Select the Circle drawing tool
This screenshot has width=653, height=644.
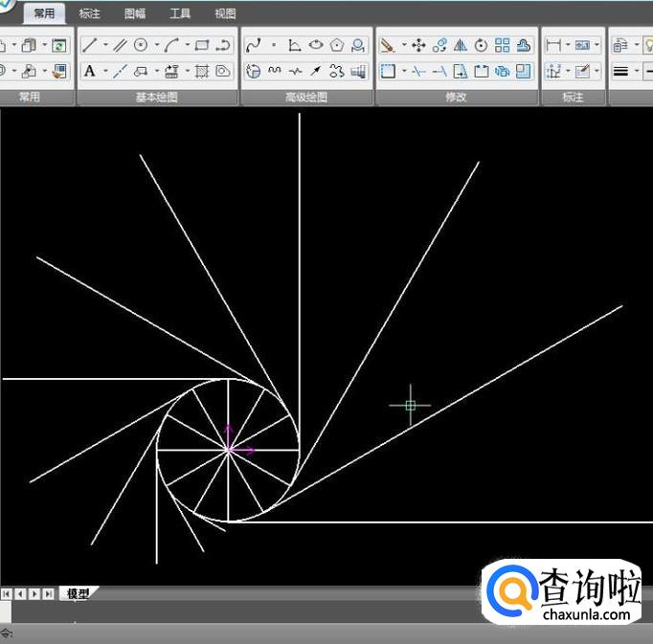(x=141, y=45)
